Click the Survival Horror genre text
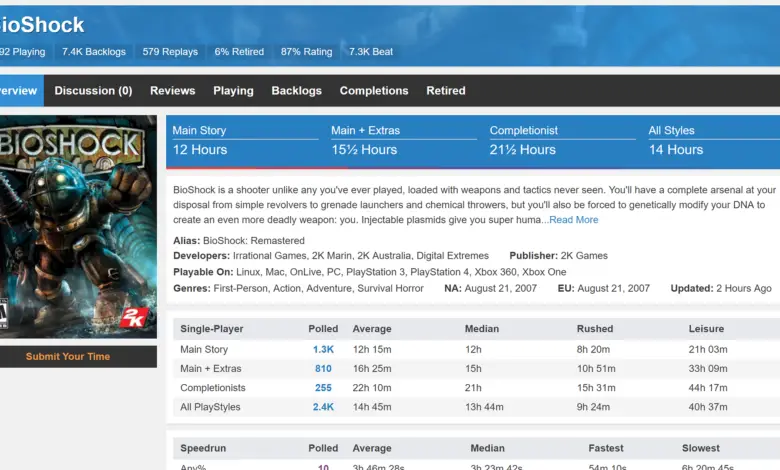 tap(390, 288)
